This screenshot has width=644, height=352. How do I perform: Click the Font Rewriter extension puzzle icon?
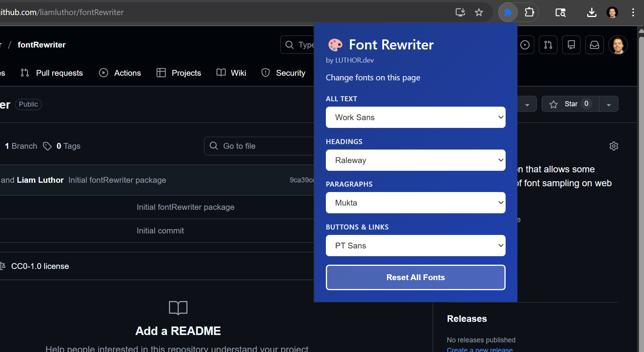(x=508, y=12)
